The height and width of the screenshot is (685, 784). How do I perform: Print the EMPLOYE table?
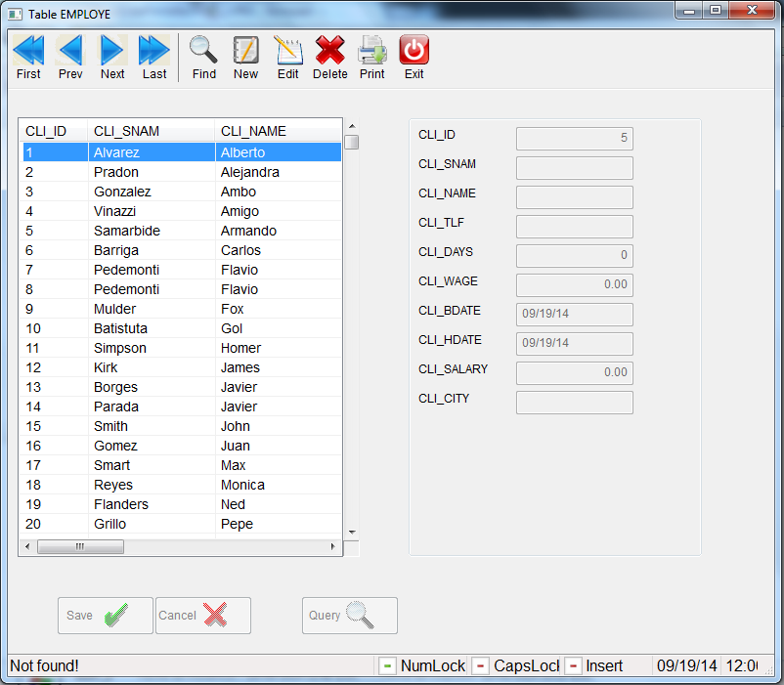371,56
